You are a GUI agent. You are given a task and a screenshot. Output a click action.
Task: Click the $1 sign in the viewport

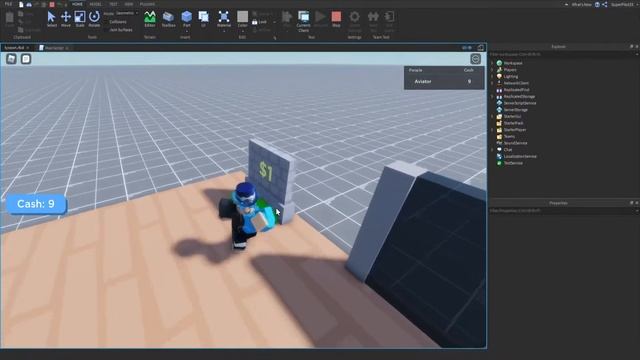pos(266,171)
